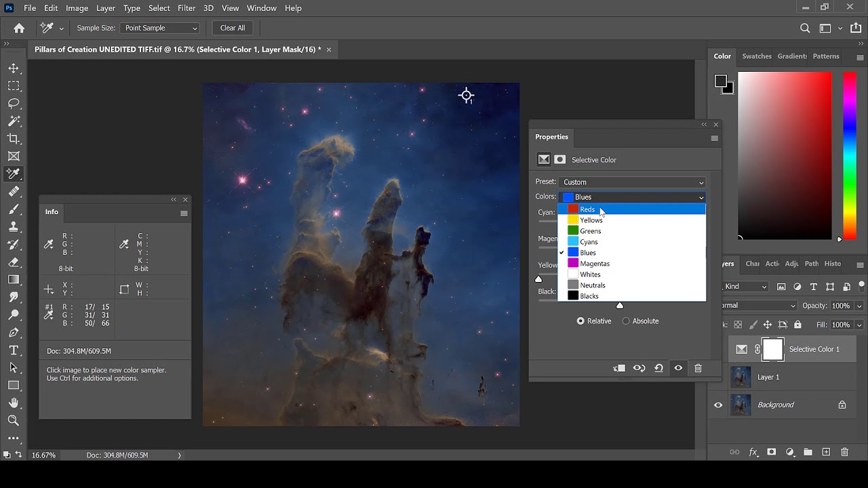Viewport: 868px width, 488px height.
Task: Select the Move tool
Action: [x=14, y=68]
